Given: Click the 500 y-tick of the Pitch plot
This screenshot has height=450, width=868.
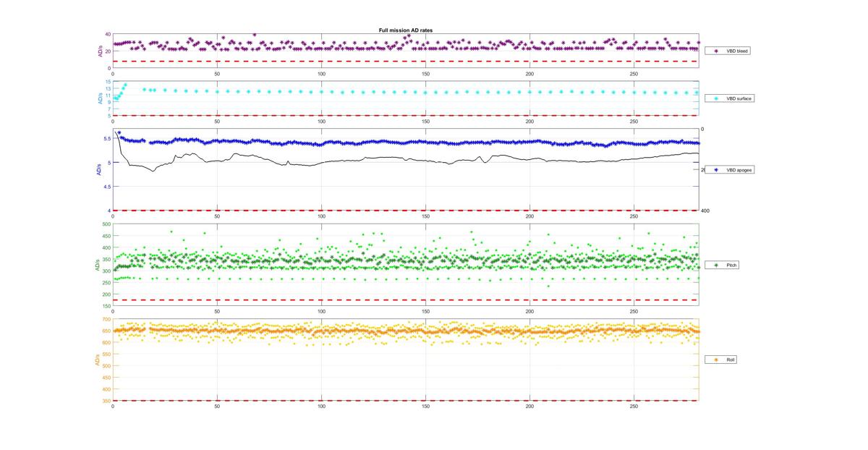Looking at the screenshot, I should pyautogui.click(x=107, y=224).
